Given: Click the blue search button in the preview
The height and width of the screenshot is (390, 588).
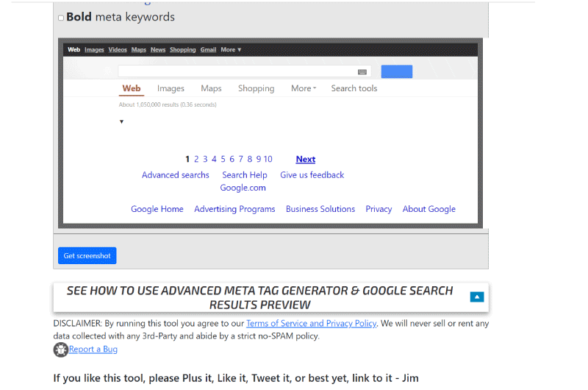Looking at the screenshot, I should click(397, 71).
